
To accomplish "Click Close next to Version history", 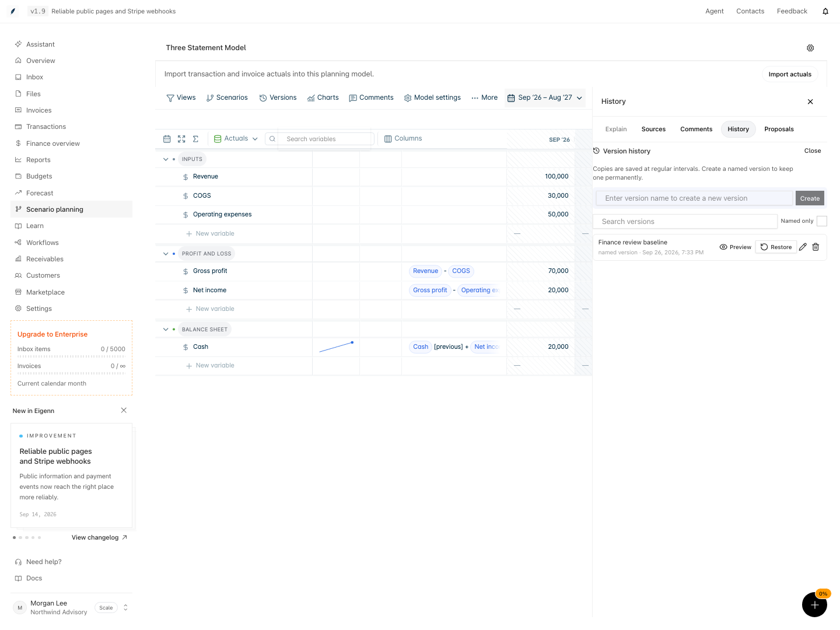I will coord(812,150).
